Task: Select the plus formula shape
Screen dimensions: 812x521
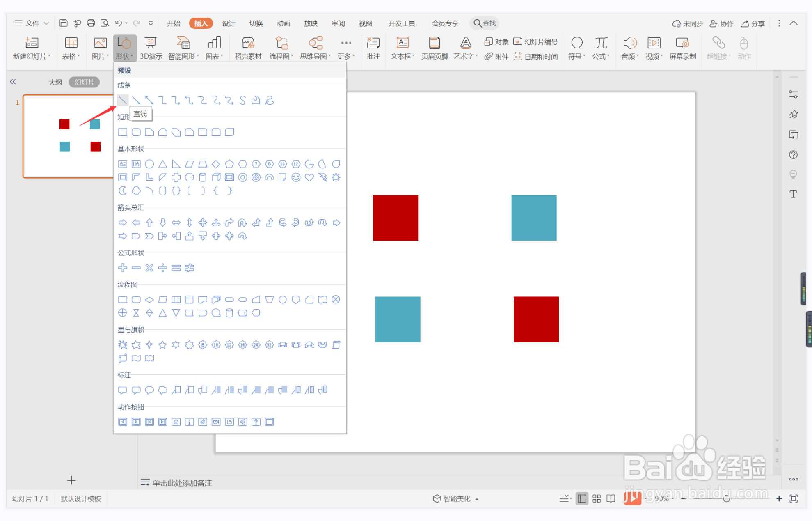Action: pyautogui.click(x=123, y=268)
